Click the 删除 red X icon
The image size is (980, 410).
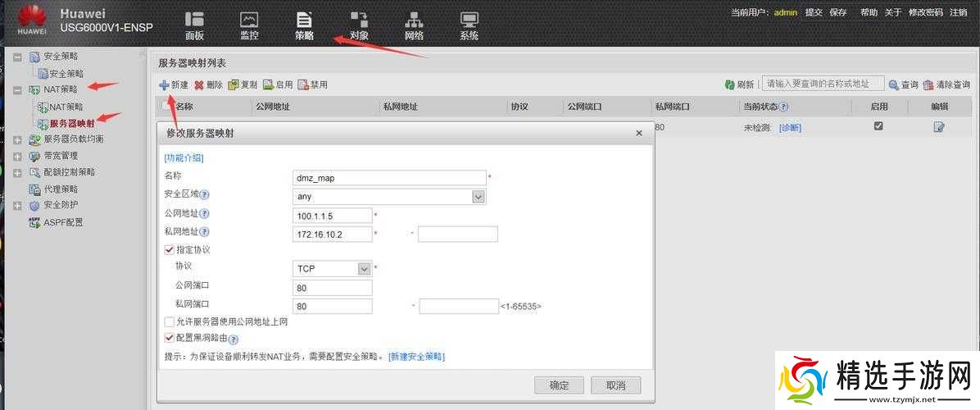pyautogui.click(x=199, y=84)
